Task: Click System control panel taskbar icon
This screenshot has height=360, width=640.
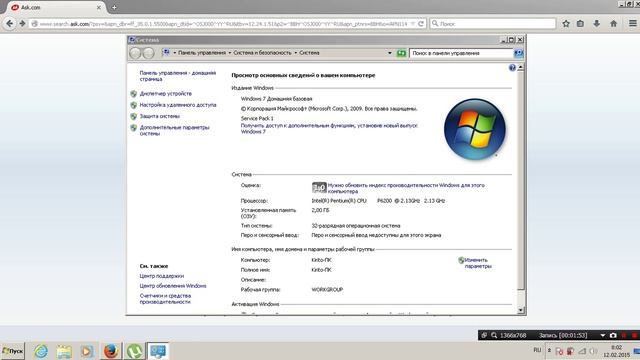Action: (158, 351)
